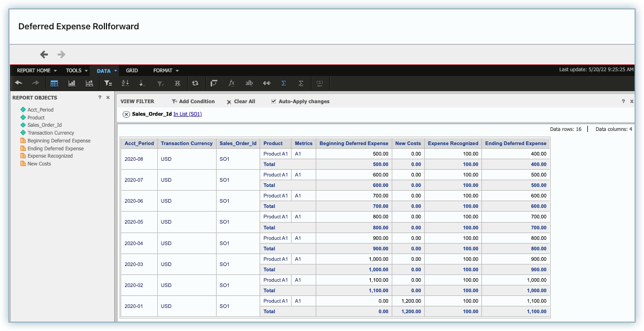The width and height of the screenshot is (644, 331).
Task: Click the swap rows and columns icon
Action: [x=195, y=83]
